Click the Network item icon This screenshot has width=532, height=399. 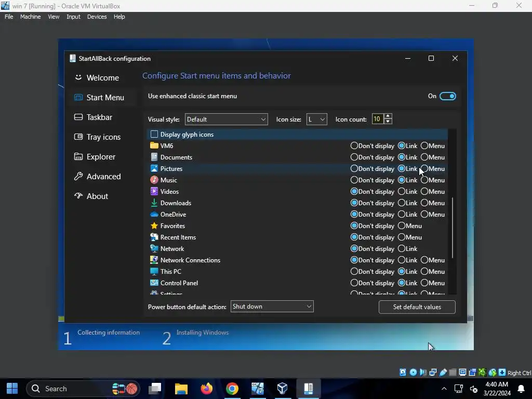click(154, 248)
